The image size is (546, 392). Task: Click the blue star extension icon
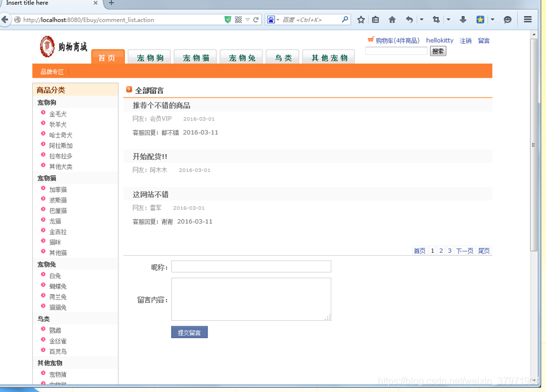pos(480,20)
